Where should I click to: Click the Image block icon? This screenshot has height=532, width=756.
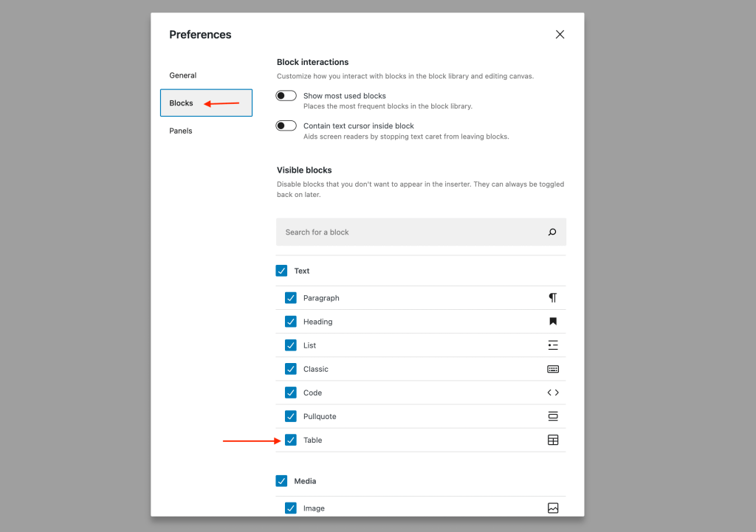552,508
